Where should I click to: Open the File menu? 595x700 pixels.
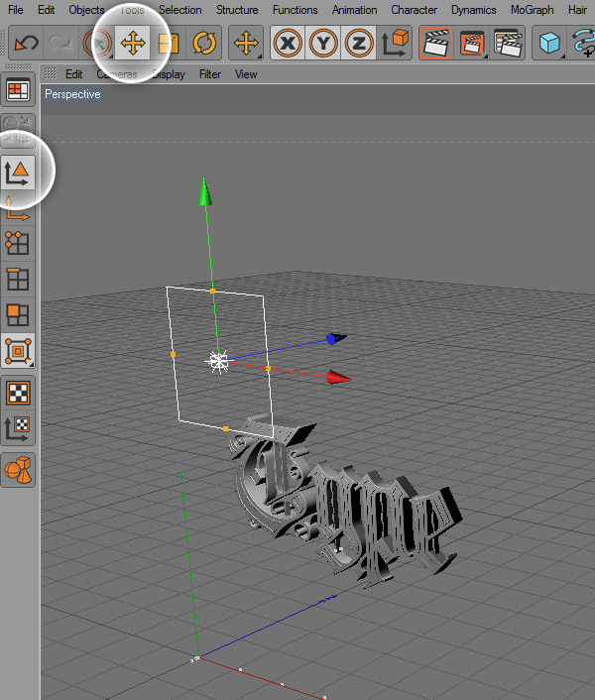point(15,10)
